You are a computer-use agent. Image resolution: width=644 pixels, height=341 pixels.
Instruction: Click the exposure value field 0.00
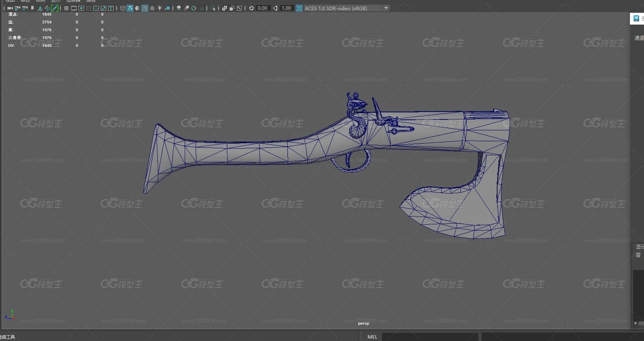(x=263, y=8)
